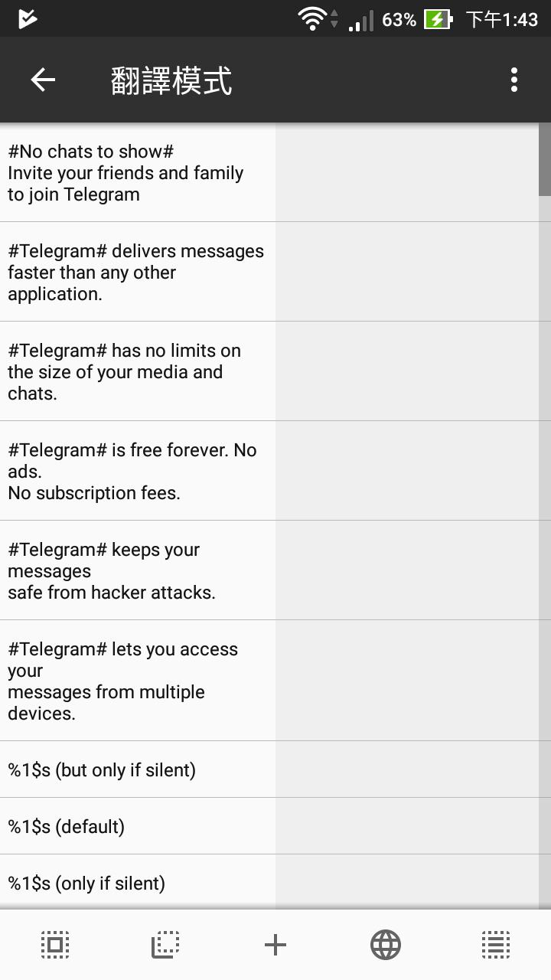Enter translation for "is free forever" string
This screenshot has height=980, width=551.
click(x=407, y=471)
